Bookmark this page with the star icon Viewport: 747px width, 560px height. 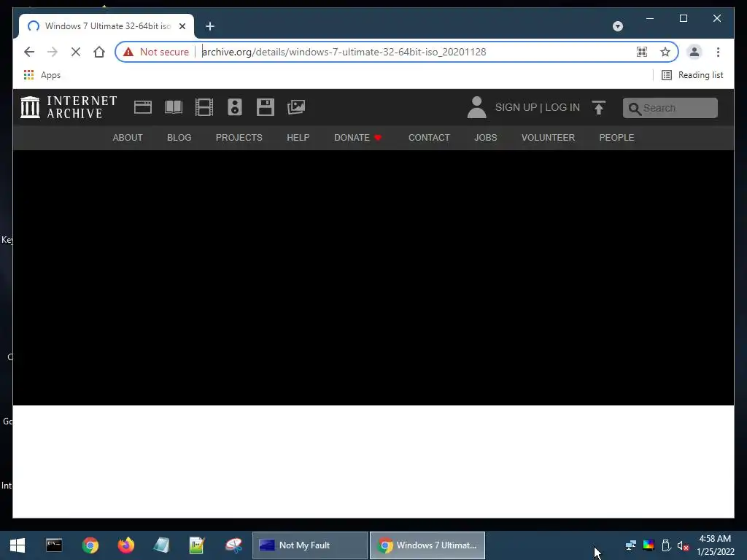click(665, 52)
